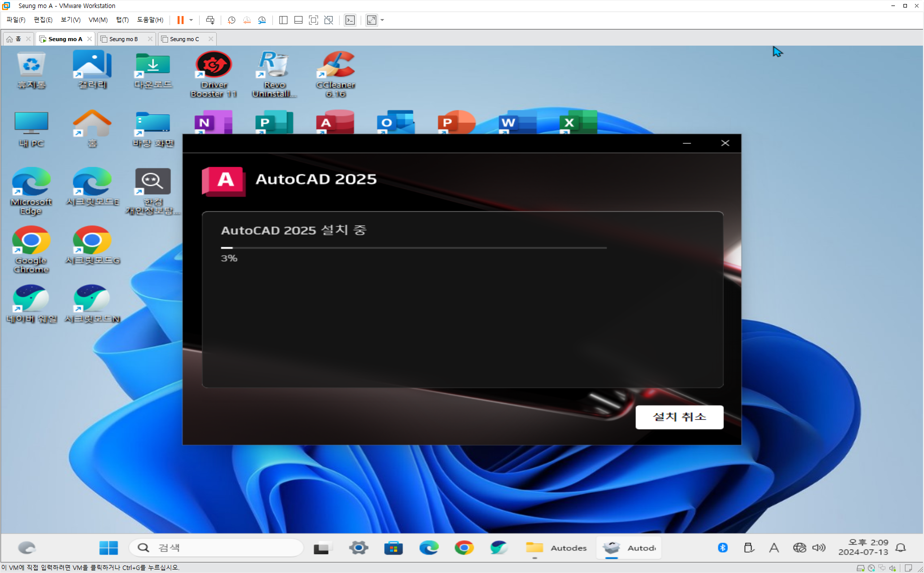The image size is (924, 573).
Task: Click the stretch guest display icon
Action: [x=372, y=20]
